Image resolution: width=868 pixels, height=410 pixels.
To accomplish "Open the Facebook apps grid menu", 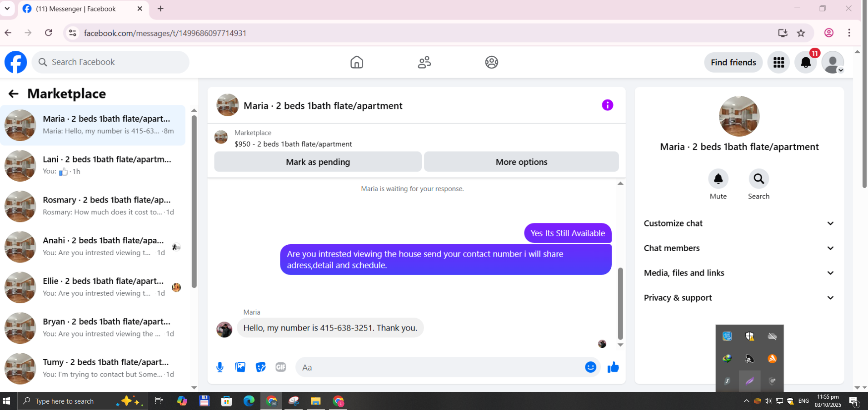I will (x=779, y=62).
